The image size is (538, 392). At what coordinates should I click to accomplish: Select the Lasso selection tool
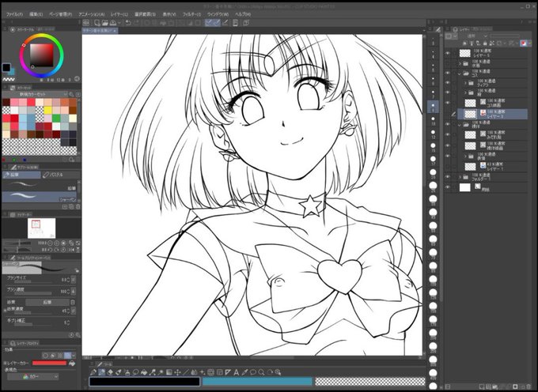pos(135,372)
